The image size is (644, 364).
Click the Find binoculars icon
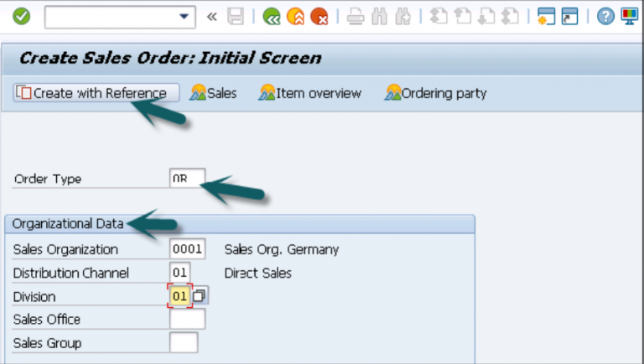pyautogui.click(x=381, y=16)
